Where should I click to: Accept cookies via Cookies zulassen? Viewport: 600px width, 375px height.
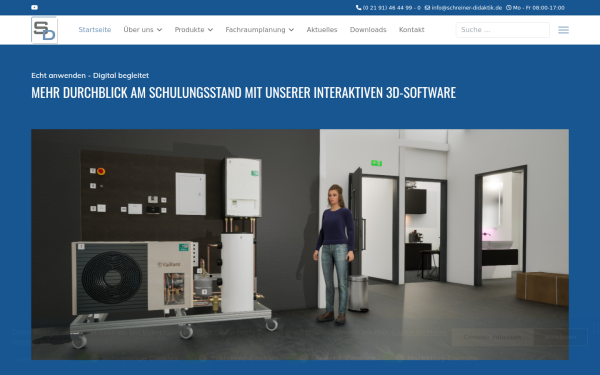coord(492,337)
